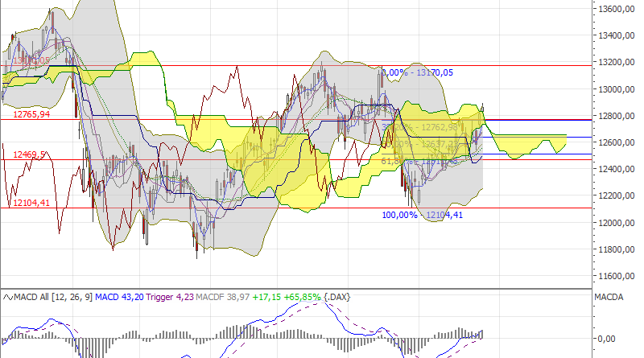Click the Fibonacci '100,00% - 12104,41' label

pyautogui.click(x=423, y=215)
